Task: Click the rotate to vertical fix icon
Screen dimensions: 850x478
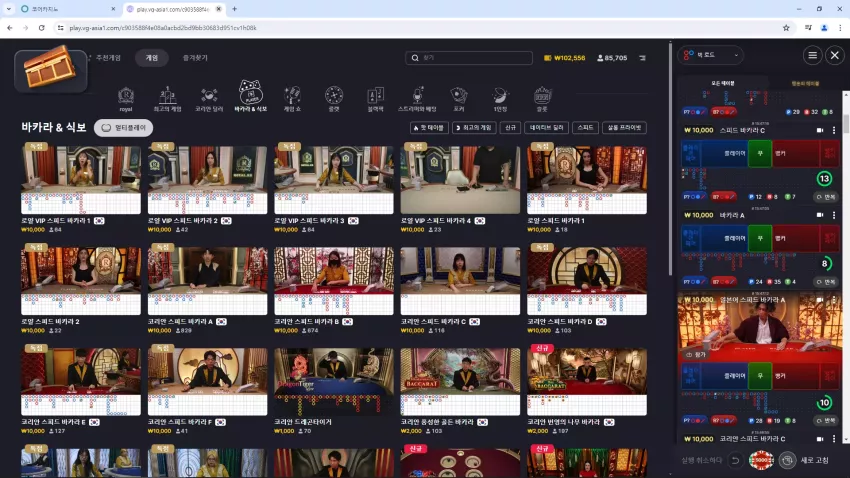Action: click(787, 460)
